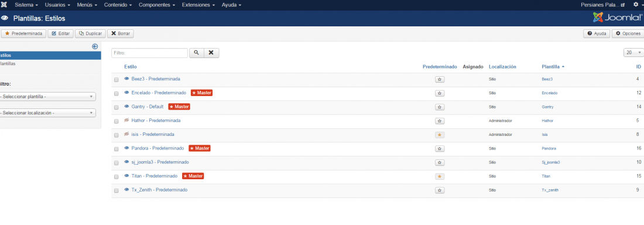This screenshot has height=225, width=644.
Task: Open the Seleccionar localización dropdown
Action: pyautogui.click(x=47, y=112)
